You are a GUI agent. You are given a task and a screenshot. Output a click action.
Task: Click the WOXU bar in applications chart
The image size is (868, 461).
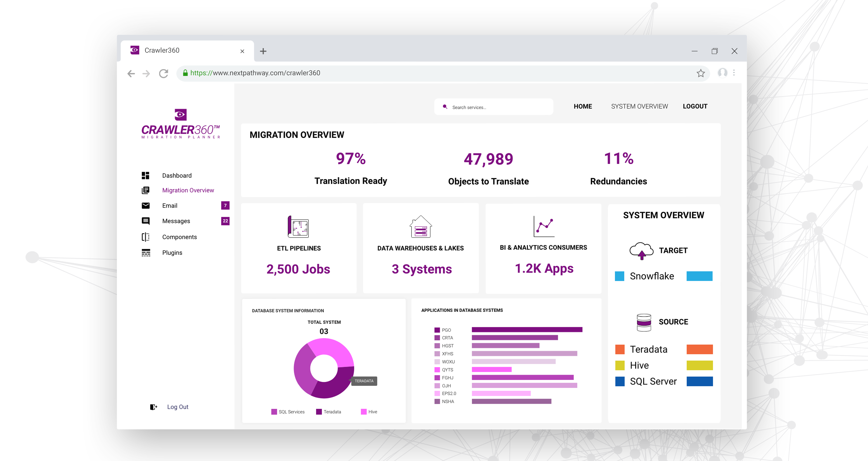[x=514, y=362]
